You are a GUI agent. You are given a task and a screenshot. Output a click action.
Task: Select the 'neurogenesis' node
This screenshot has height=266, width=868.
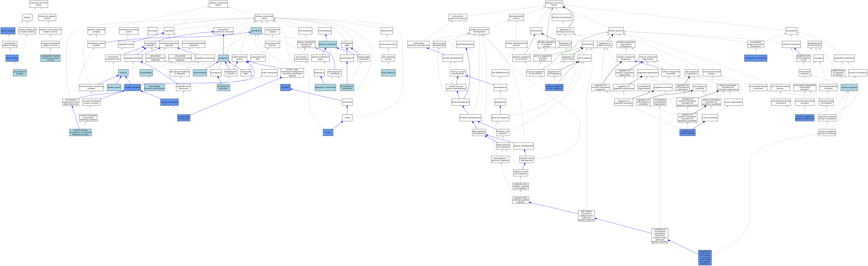pos(500,87)
